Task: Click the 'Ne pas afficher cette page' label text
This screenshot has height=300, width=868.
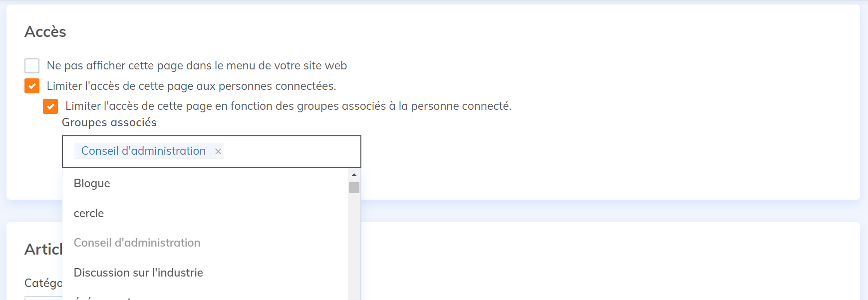Action: [x=197, y=65]
